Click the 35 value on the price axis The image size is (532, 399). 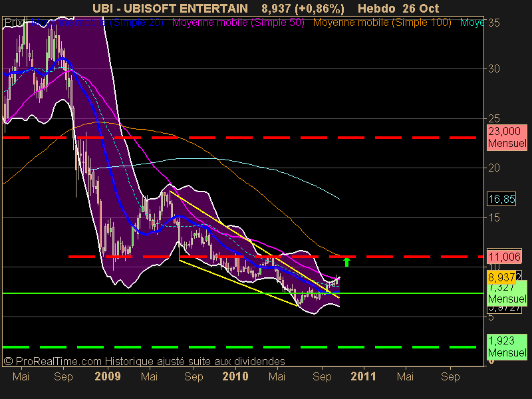(x=494, y=23)
